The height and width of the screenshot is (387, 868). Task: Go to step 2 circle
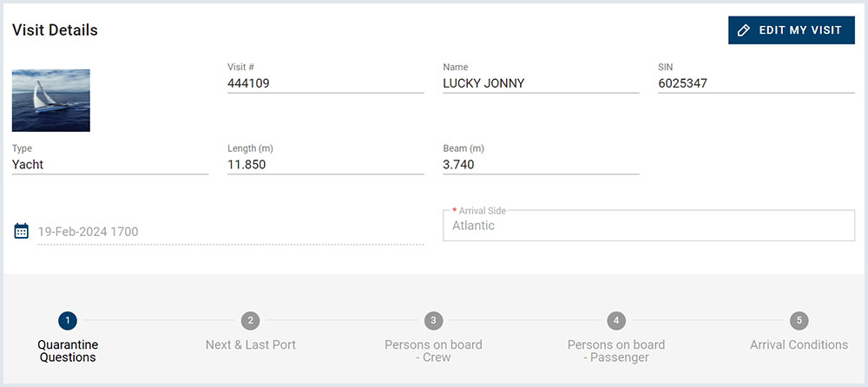pyautogui.click(x=250, y=320)
